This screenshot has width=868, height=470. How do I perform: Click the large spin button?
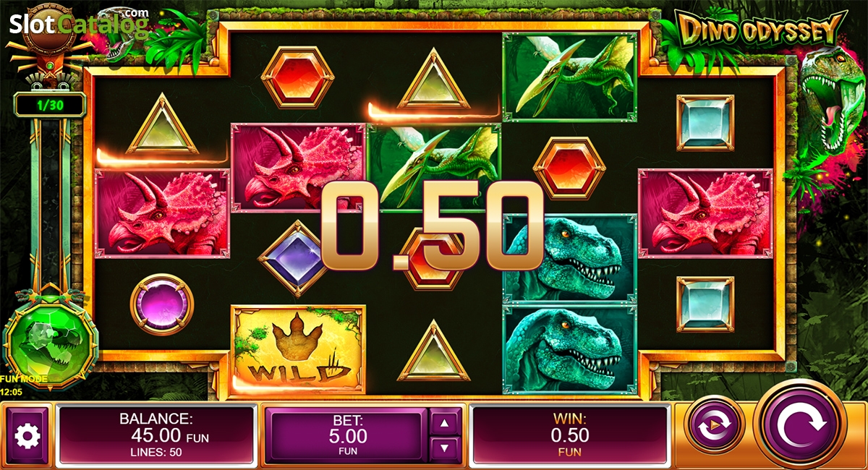tap(799, 425)
